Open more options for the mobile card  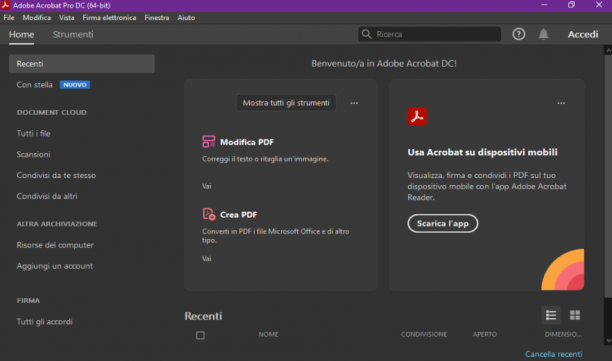coord(561,103)
